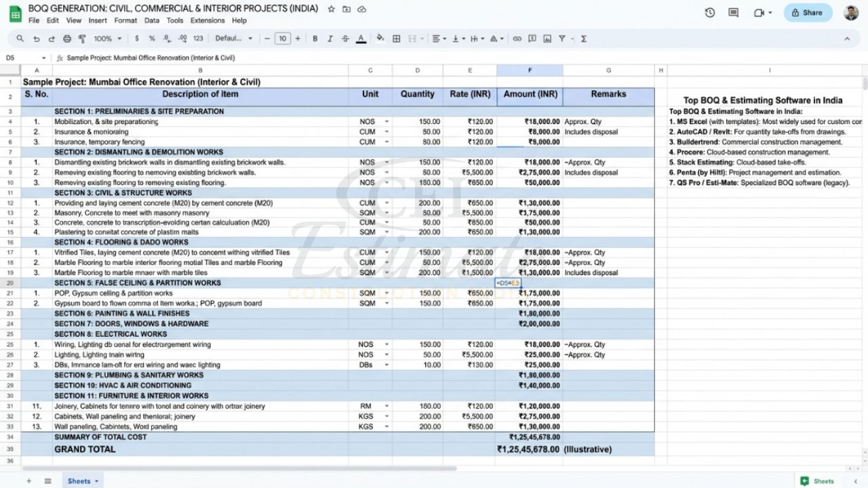The width and height of the screenshot is (868, 488).
Task: Open the Data menu
Action: tap(152, 20)
